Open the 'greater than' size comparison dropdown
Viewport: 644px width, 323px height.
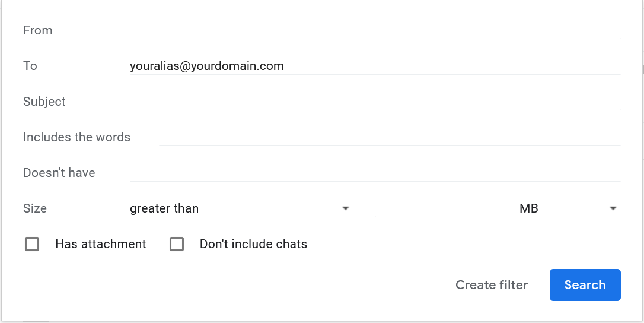(241, 208)
